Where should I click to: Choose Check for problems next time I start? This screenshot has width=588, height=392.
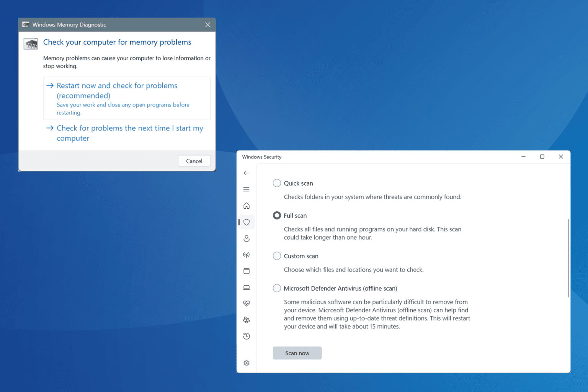[127, 133]
